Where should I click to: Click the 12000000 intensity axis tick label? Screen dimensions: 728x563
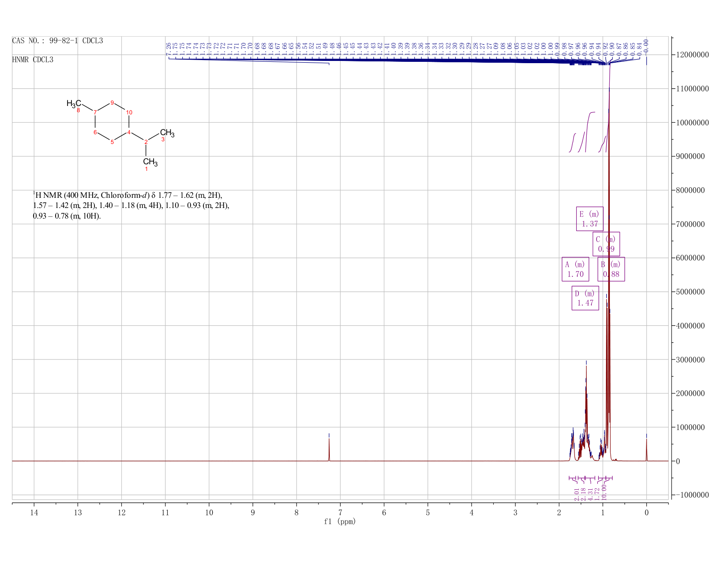pyautogui.click(x=692, y=55)
